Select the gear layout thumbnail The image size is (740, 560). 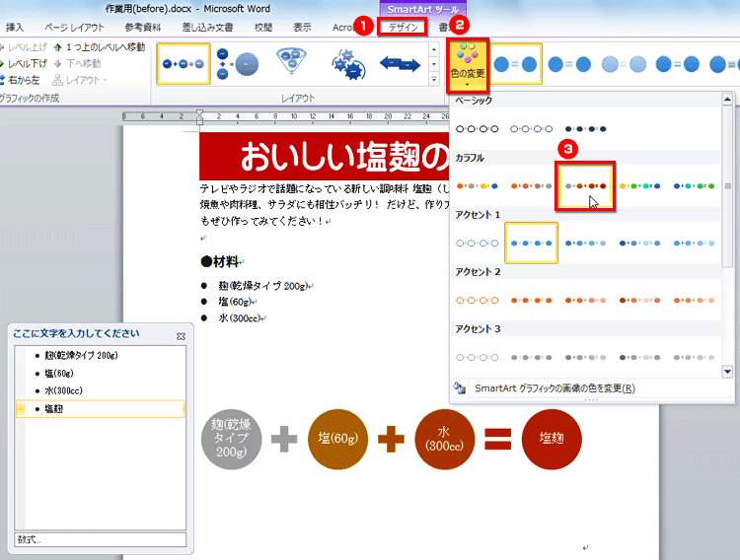coord(348,64)
